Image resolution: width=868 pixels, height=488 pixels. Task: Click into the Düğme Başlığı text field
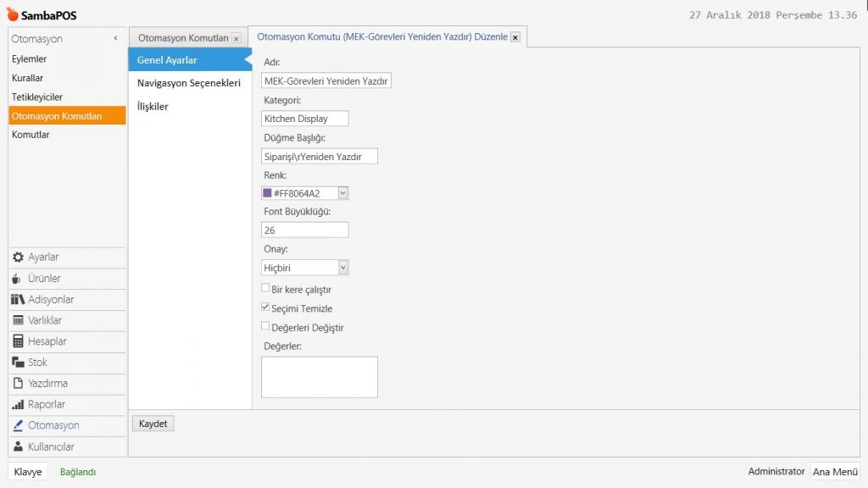click(320, 156)
